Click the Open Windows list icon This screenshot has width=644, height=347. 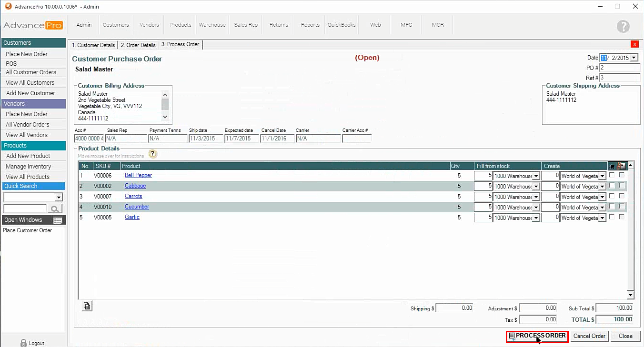coord(58,220)
